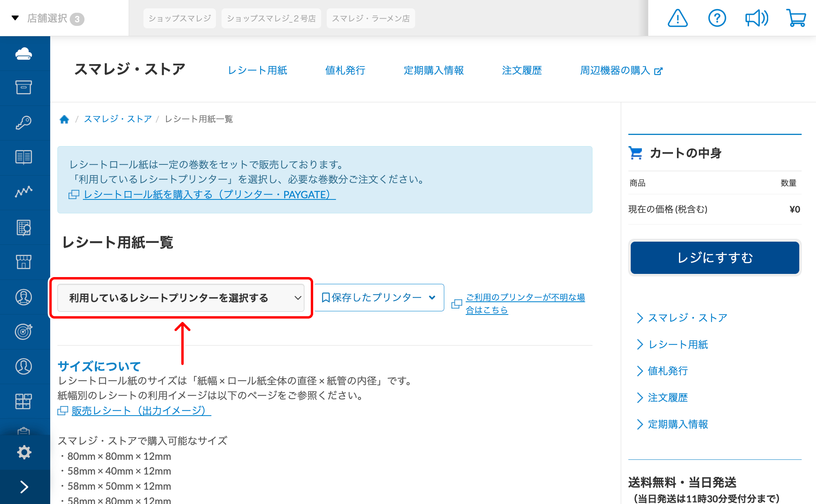
Task: Click the レジにすすむ button
Action: click(x=714, y=258)
